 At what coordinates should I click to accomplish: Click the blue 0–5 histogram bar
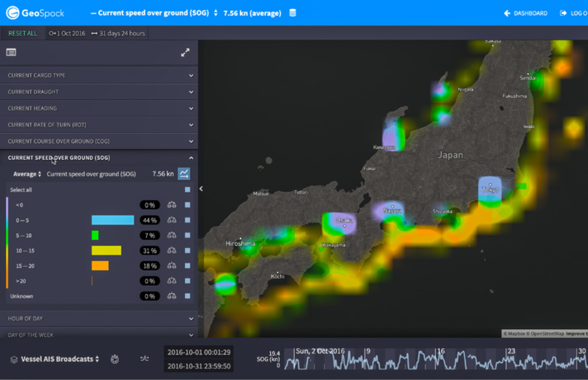pos(113,220)
